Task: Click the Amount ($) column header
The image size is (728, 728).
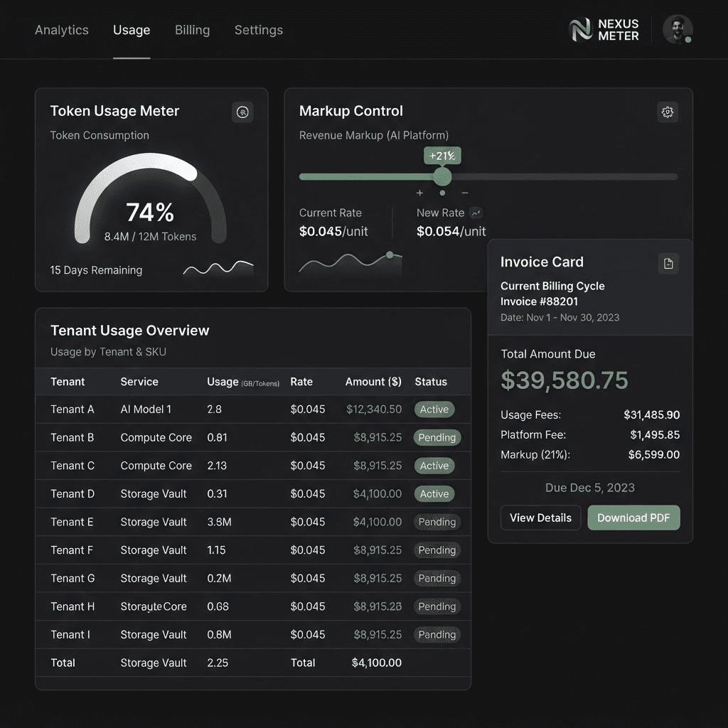Action: click(373, 382)
